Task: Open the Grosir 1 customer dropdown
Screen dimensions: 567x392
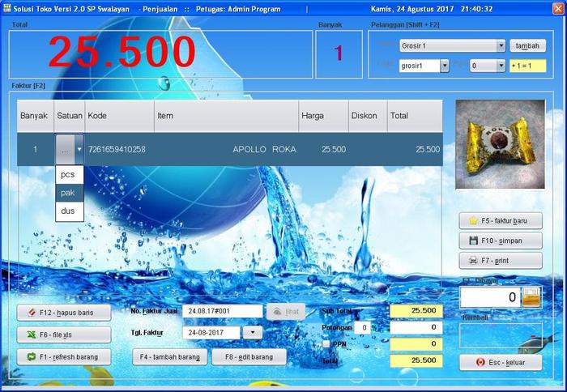Action: [x=501, y=46]
